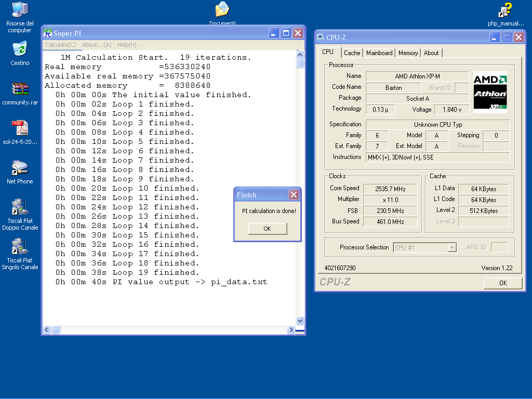
Task: Click the processor Name field AMD Athlon XP-M
Action: pos(417,76)
